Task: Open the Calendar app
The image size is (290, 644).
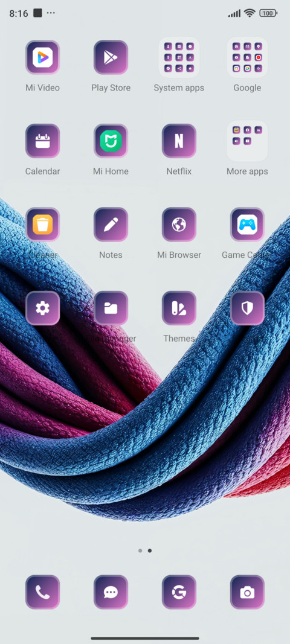Action: coord(42,141)
